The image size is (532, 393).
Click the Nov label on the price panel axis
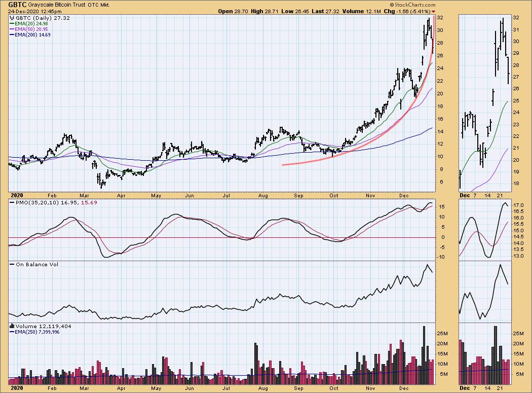point(370,196)
